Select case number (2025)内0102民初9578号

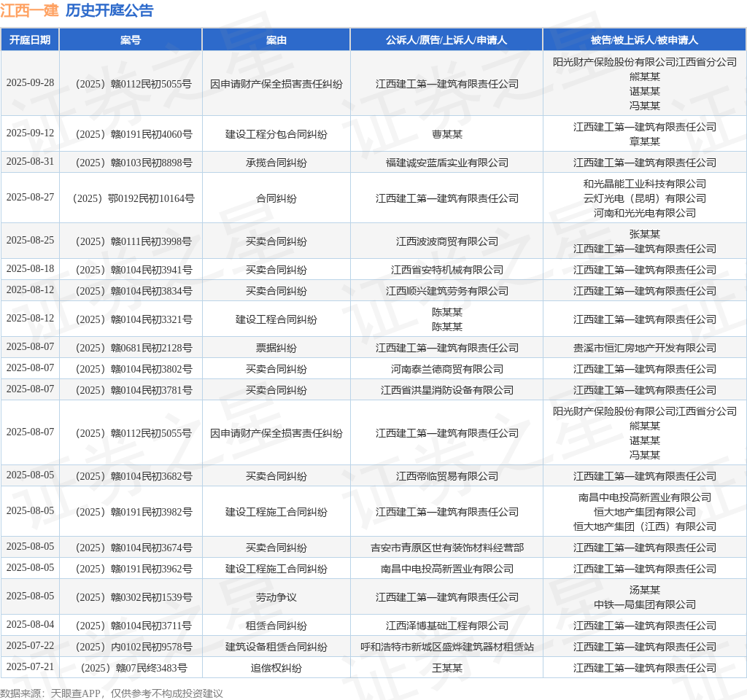133,647
